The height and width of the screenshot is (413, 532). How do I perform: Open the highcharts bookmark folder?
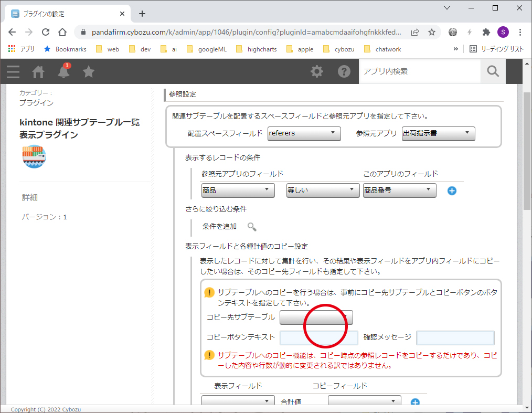point(257,49)
